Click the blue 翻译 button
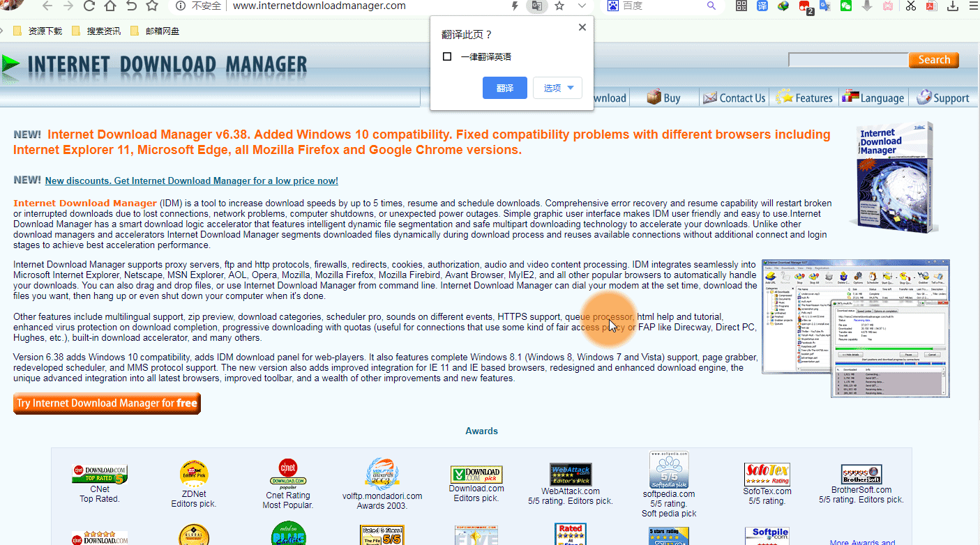 [505, 88]
